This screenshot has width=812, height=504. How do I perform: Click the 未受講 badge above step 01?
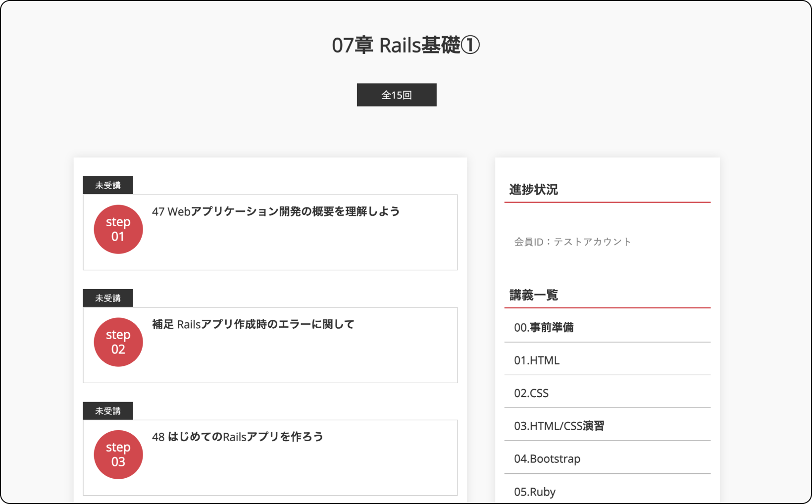click(108, 185)
